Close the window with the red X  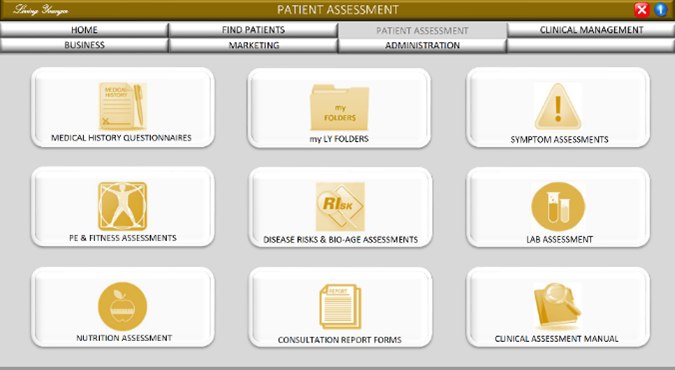tap(641, 9)
